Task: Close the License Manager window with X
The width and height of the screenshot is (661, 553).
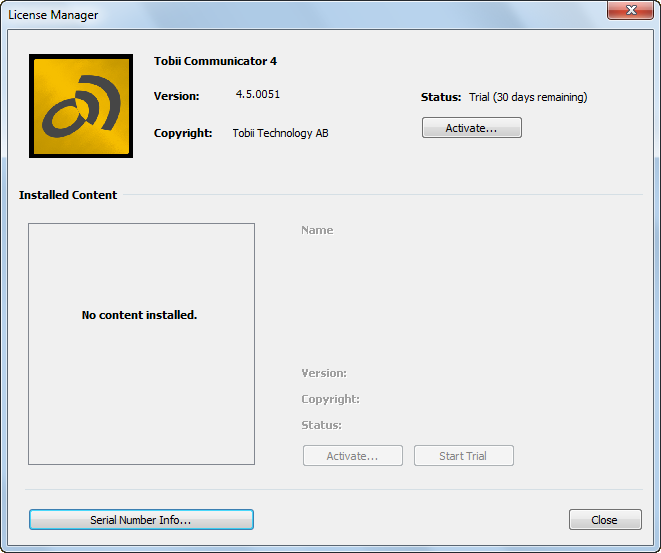Action: click(631, 10)
